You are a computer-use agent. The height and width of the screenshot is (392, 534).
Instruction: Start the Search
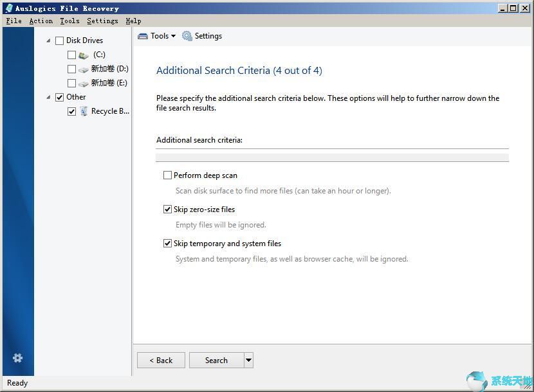pos(216,360)
